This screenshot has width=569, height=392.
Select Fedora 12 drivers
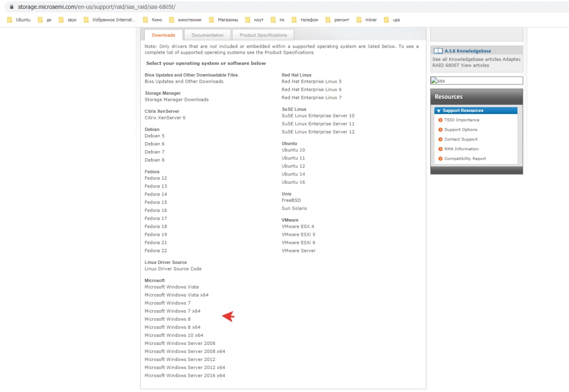pyautogui.click(x=156, y=178)
